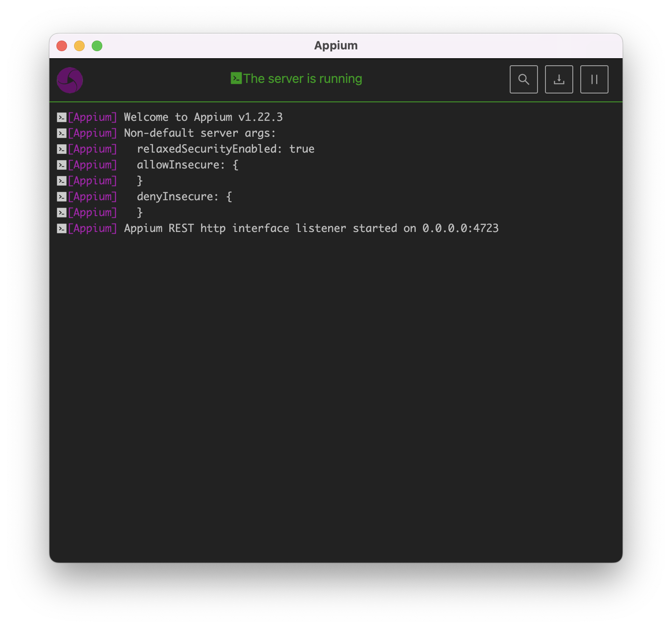Viewport: 672px width, 628px height.
Task: Click the terminal icon before 'denyInsecure' line
Action: click(61, 196)
